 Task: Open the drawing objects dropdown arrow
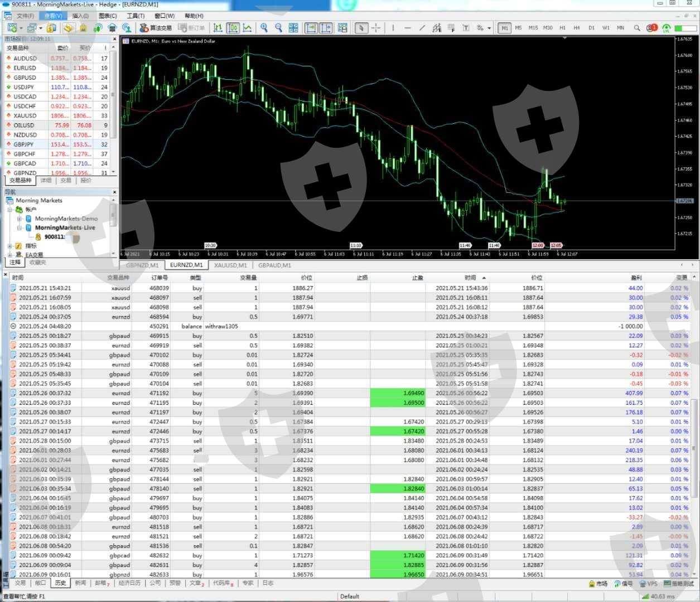click(x=489, y=28)
